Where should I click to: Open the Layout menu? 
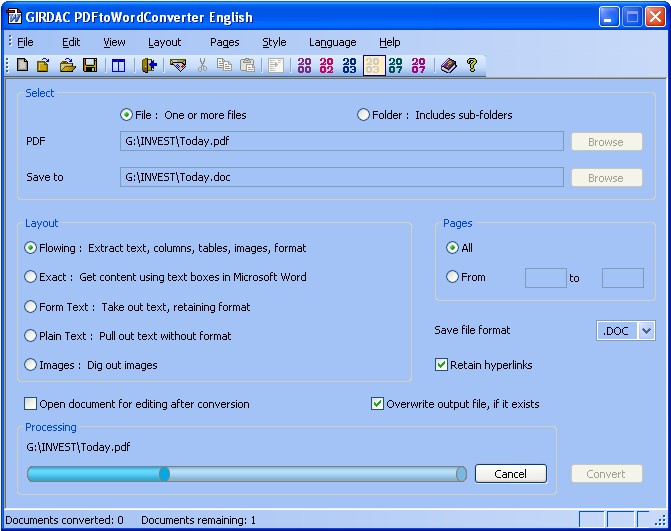[165, 42]
